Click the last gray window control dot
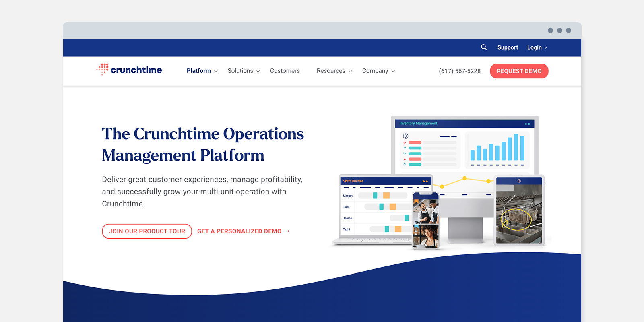Screen dimensions: 644x322 point(568,31)
